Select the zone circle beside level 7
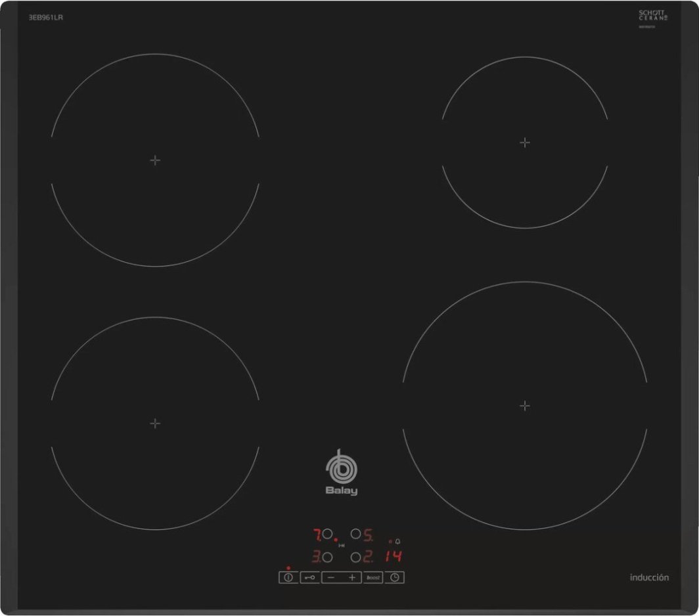 click(x=328, y=534)
